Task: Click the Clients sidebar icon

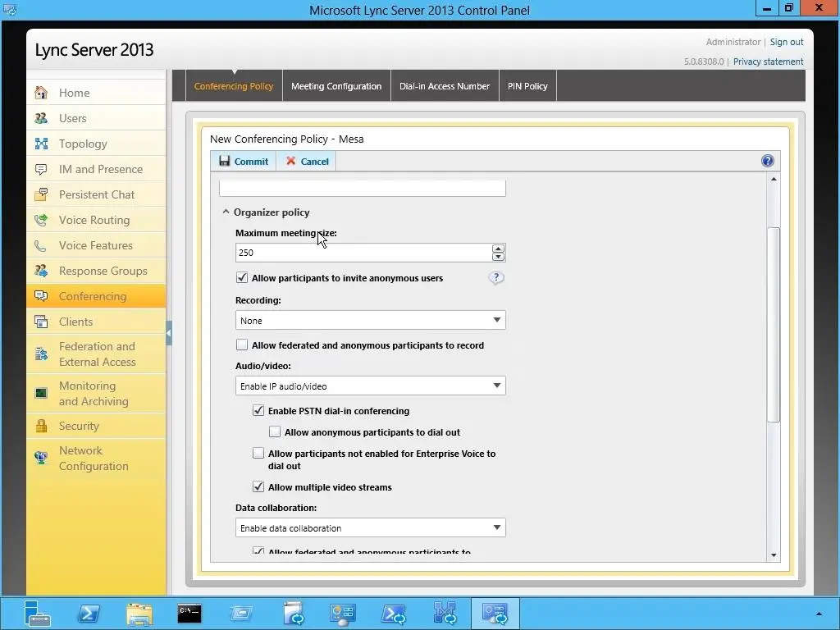Action: coord(41,322)
